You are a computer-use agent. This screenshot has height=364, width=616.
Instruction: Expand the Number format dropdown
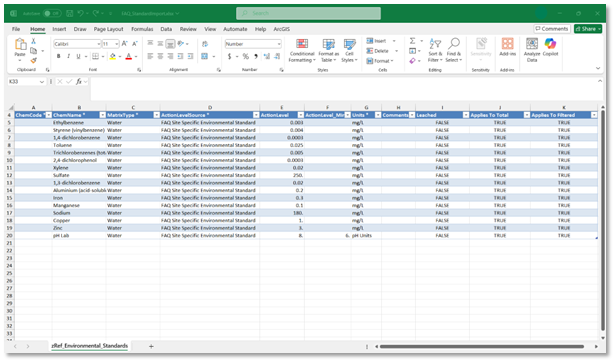pyautogui.click(x=279, y=44)
